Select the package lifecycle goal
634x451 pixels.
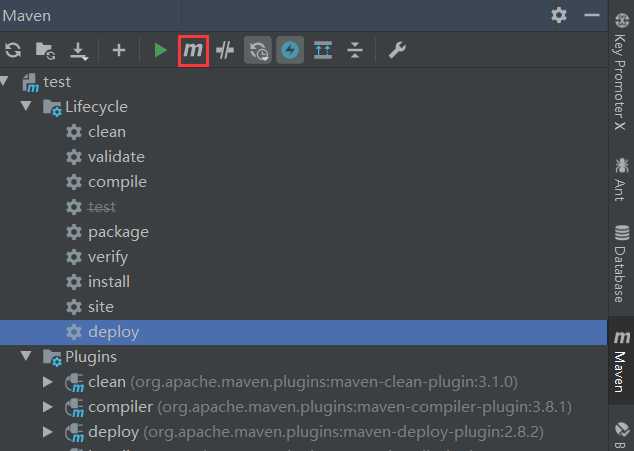(117, 232)
